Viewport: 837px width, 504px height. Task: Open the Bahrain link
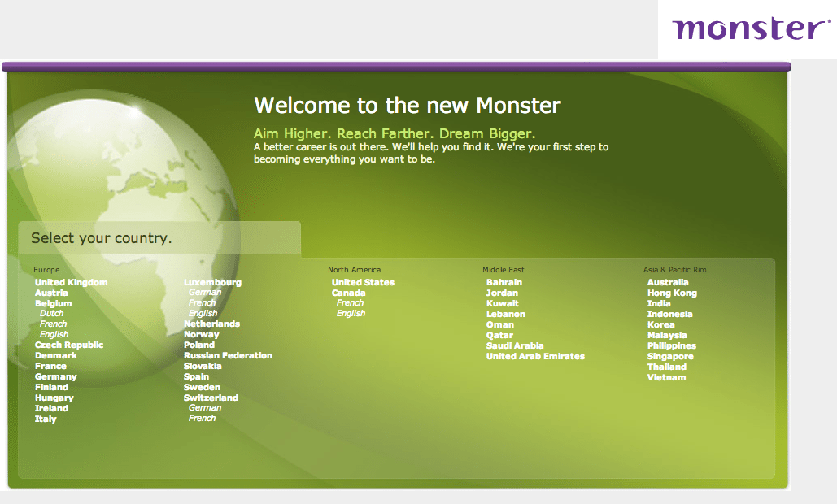pyautogui.click(x=504, y=282)
